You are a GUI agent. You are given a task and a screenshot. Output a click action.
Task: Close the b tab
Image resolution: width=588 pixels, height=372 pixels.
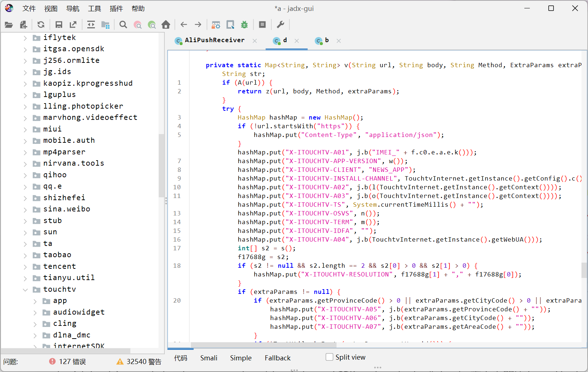pos(339,41)
